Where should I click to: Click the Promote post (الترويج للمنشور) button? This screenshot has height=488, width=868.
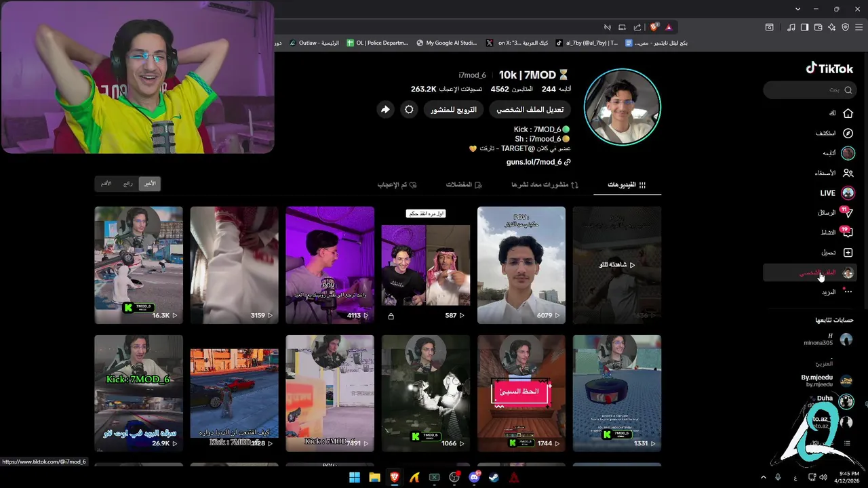point(454,109)
